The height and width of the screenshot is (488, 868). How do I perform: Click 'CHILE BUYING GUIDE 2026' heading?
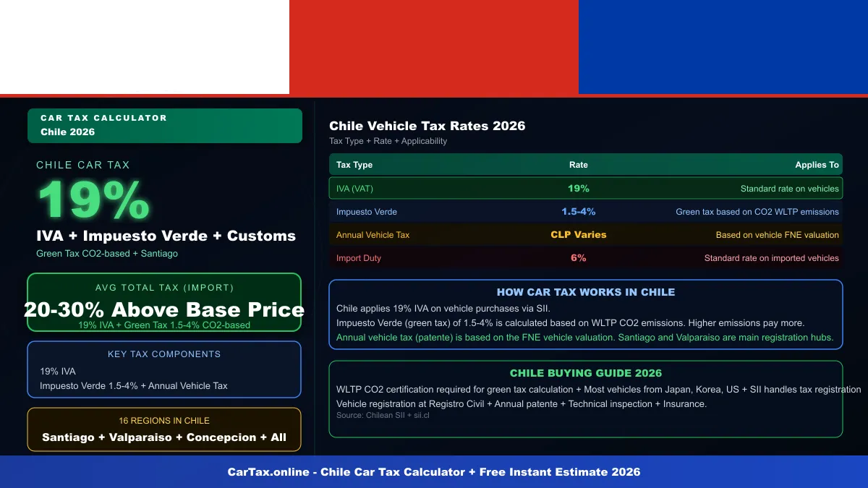point(586,374)
